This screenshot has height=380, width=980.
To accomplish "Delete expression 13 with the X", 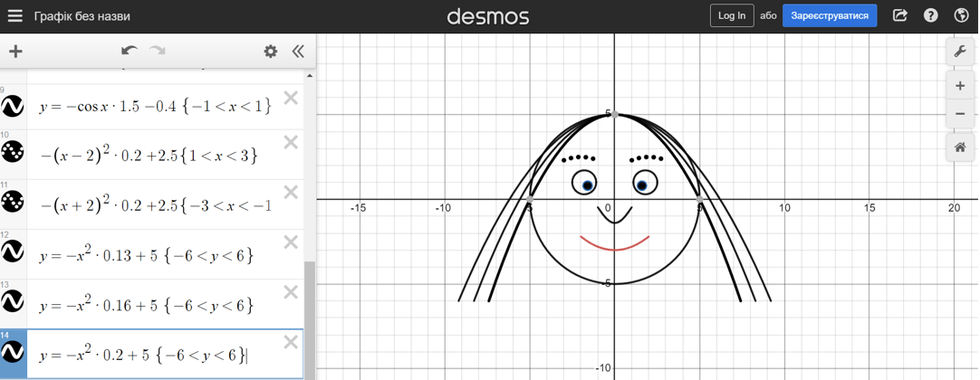I will coord(291,292).
